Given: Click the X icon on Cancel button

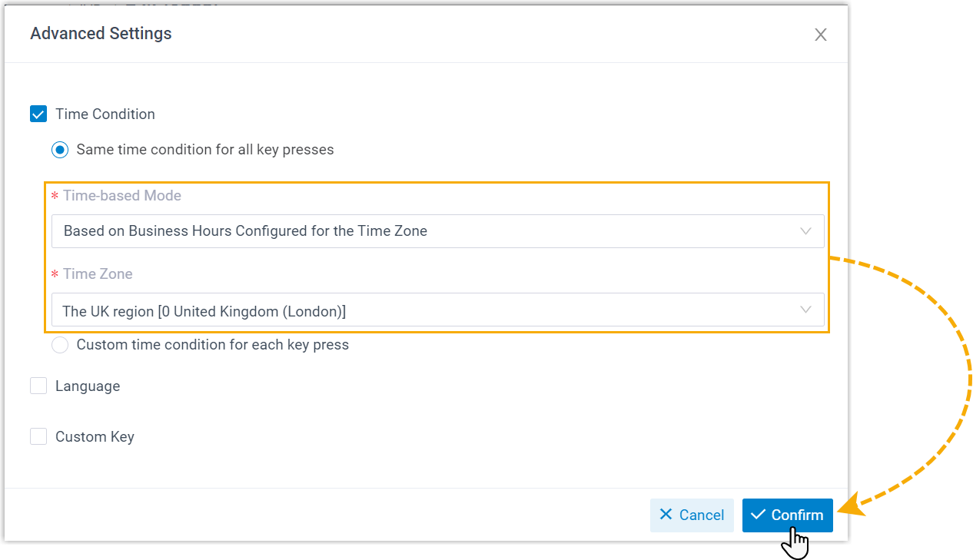Looking at the screenshot, I should (x=666, y=515).
